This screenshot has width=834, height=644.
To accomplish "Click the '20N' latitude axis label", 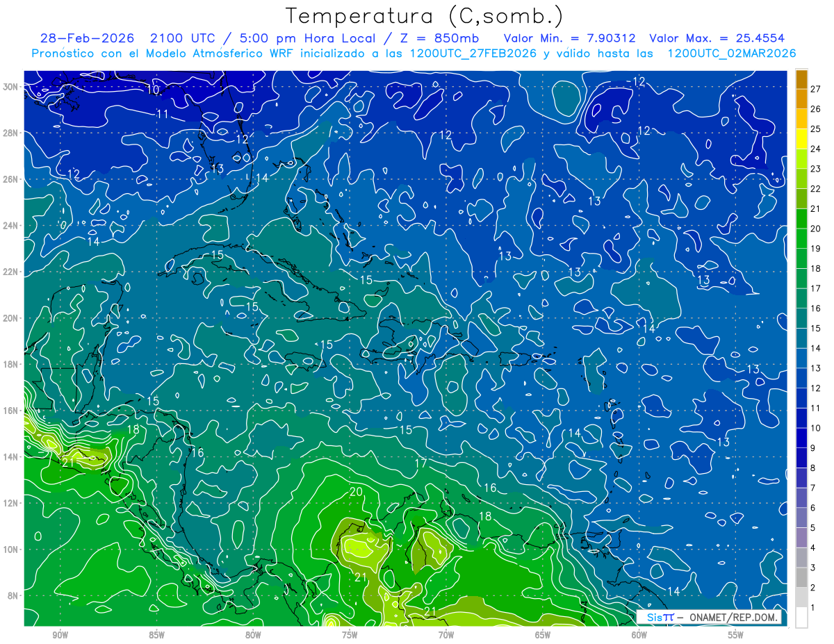I will point(11,318).
